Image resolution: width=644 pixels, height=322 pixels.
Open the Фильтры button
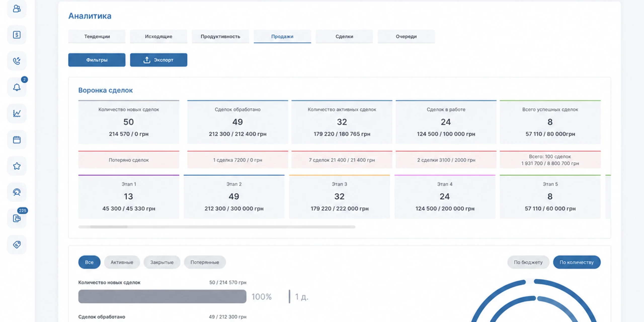point(97,60)
